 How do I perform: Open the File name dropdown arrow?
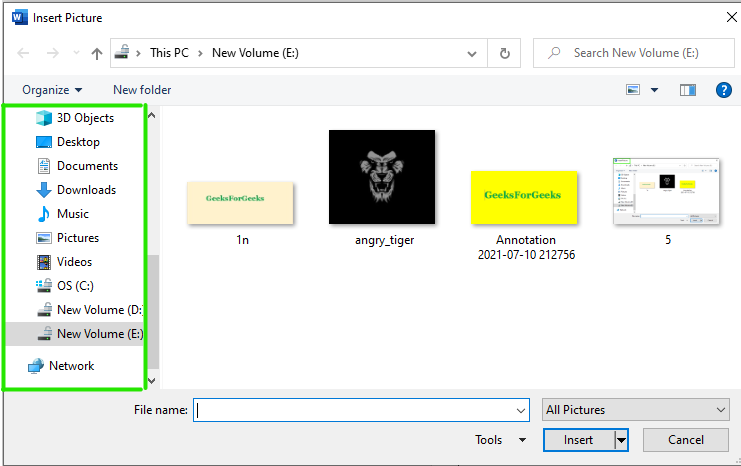[521, 410]
